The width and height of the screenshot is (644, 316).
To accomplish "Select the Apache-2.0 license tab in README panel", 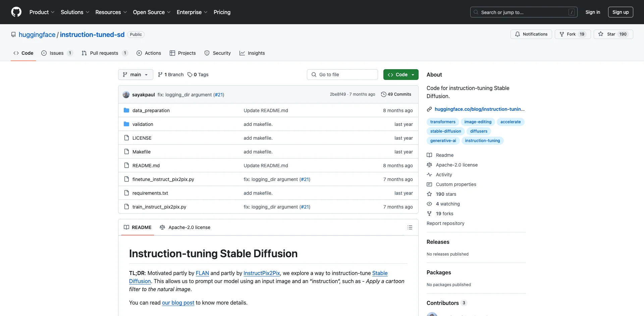I will pos(185,227).
